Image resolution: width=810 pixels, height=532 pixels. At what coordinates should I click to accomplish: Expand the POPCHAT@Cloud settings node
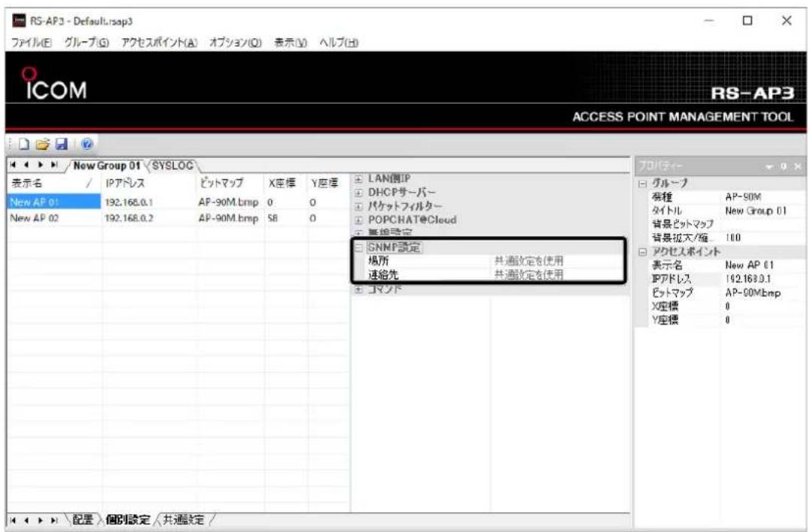[x=358, y=220]
